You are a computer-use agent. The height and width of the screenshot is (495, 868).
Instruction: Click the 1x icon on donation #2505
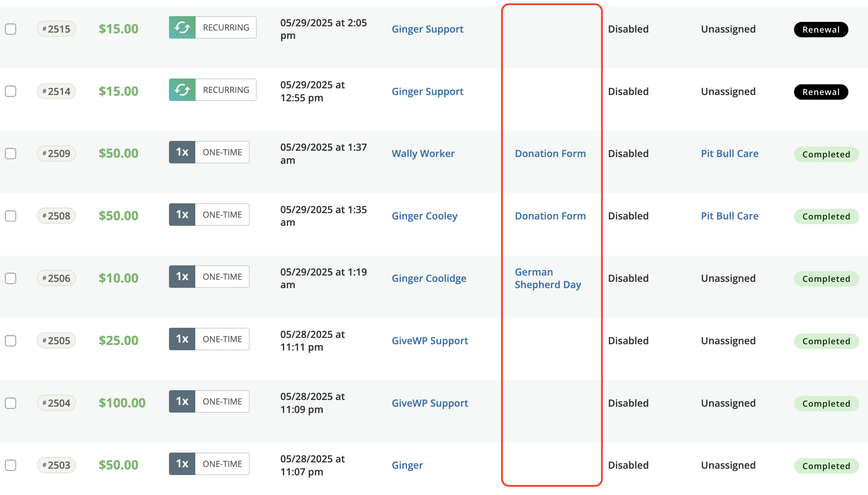point(182,339)
